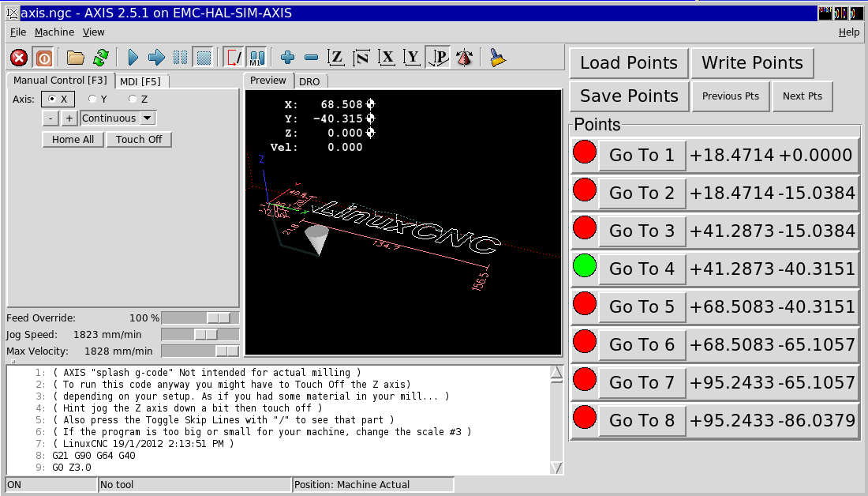Switch to perspective view P
868x496 pixels.
coord(438,58)
